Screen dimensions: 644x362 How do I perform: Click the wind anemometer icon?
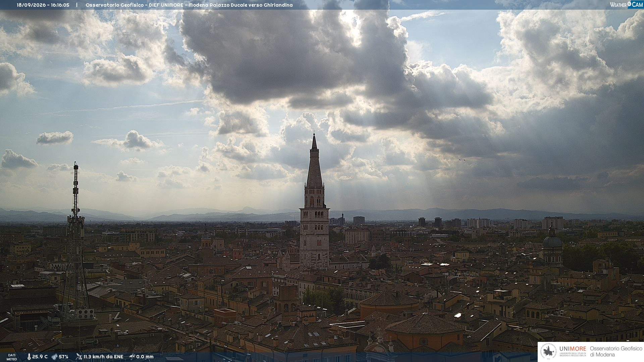coord(79,357)
